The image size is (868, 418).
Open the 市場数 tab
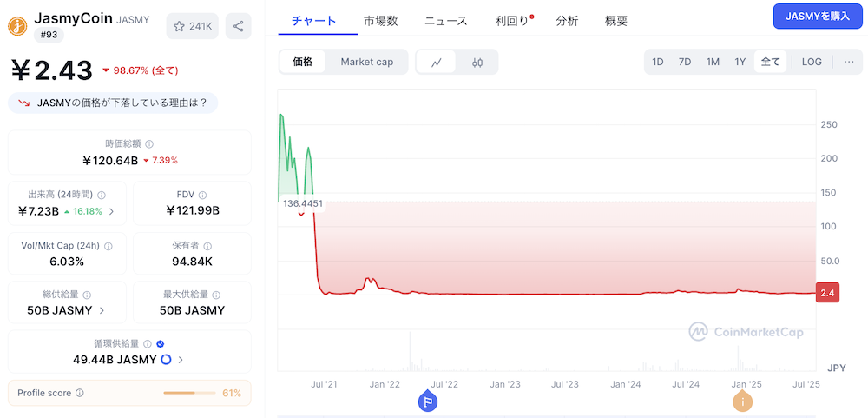(380, 21)
